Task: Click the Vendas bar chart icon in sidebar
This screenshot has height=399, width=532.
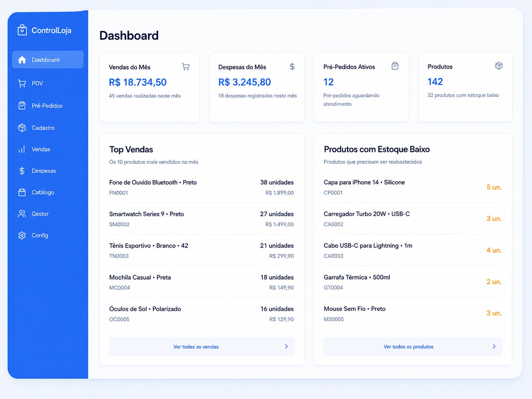Action: click(22, 149)
